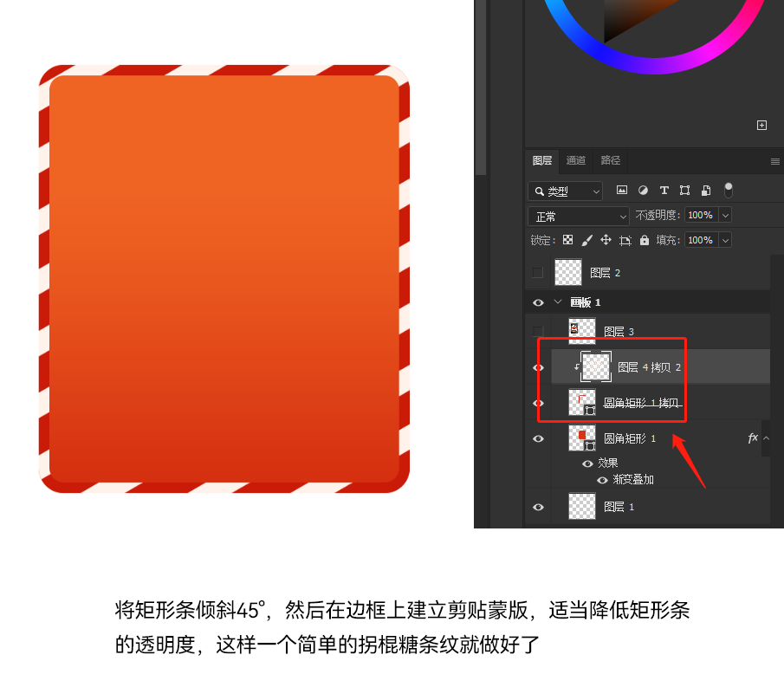784x700 pixels.
Task: Click the 图层 3 layer name
Action: (619, 332)
